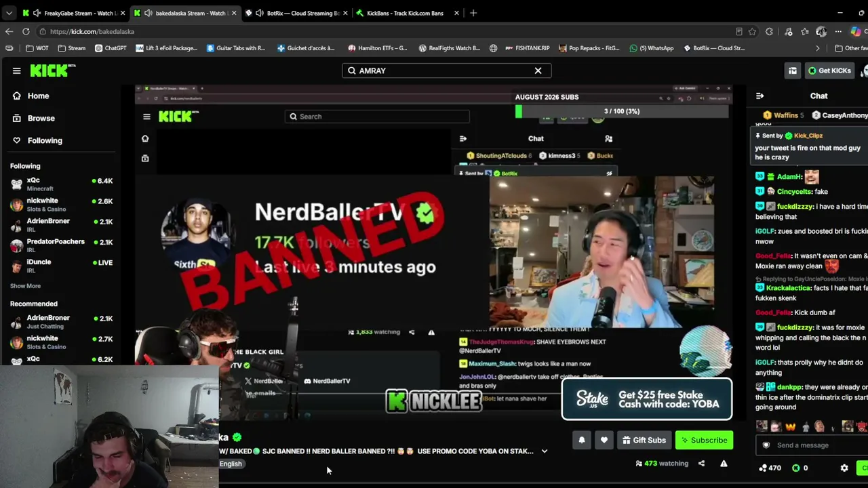The width and height of the screenshot is (868, 488).
Task: Open RealFigths Watch bookmark
Action: tap(449, 48)
